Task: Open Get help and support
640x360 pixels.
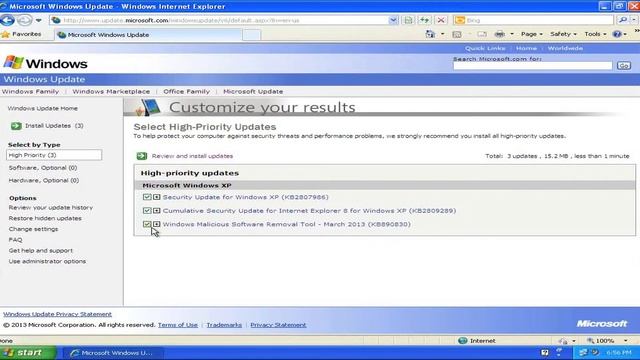Action: tap(41, 250)
